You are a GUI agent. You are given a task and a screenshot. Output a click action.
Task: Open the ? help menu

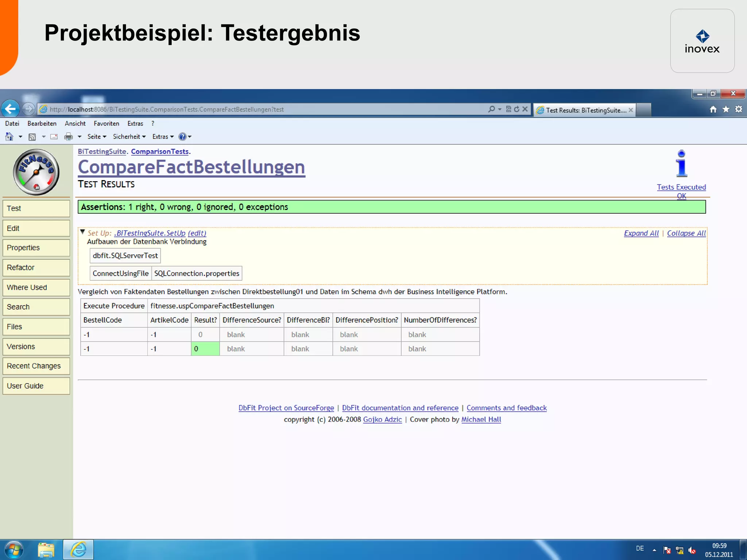pyautogui.click(x=153, y=124)
